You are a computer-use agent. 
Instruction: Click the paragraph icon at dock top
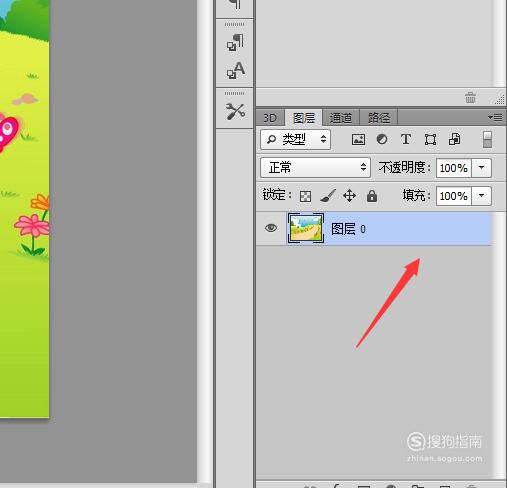click(x=236, y=4)
